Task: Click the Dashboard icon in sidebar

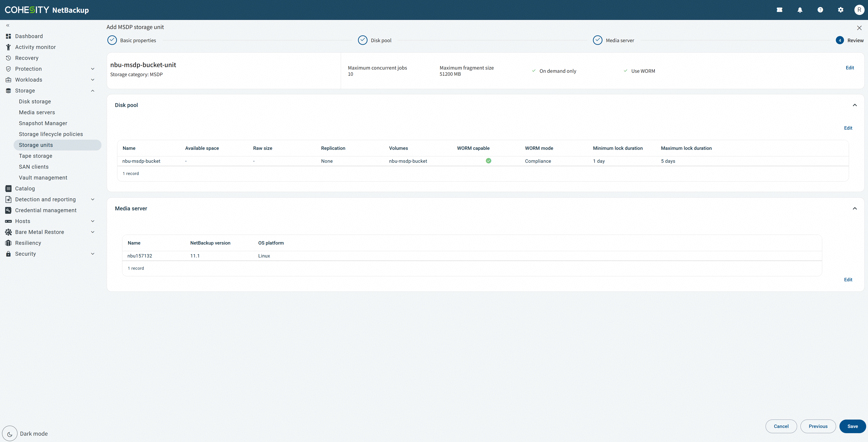Action: 8,36
